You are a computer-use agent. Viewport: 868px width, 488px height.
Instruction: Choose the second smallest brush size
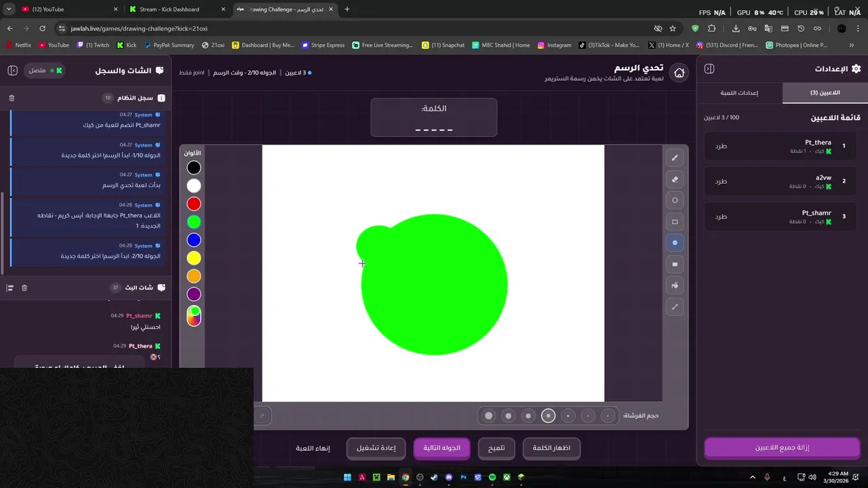(x=588, y=415)
